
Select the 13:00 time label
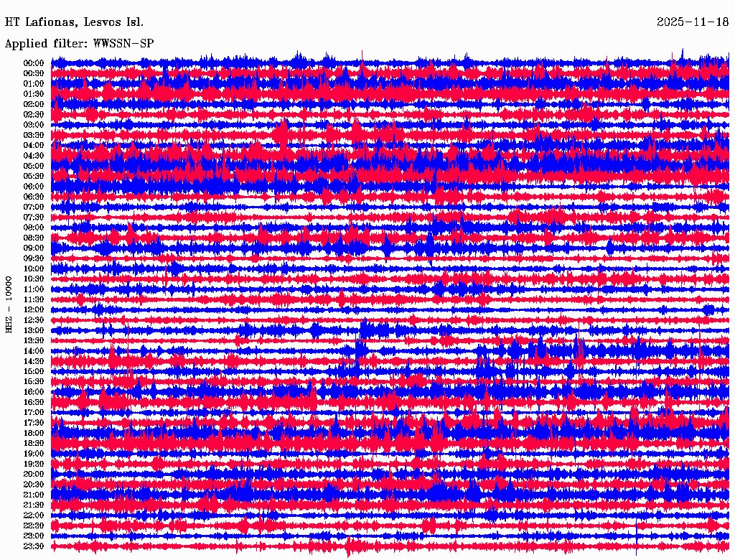33,330
